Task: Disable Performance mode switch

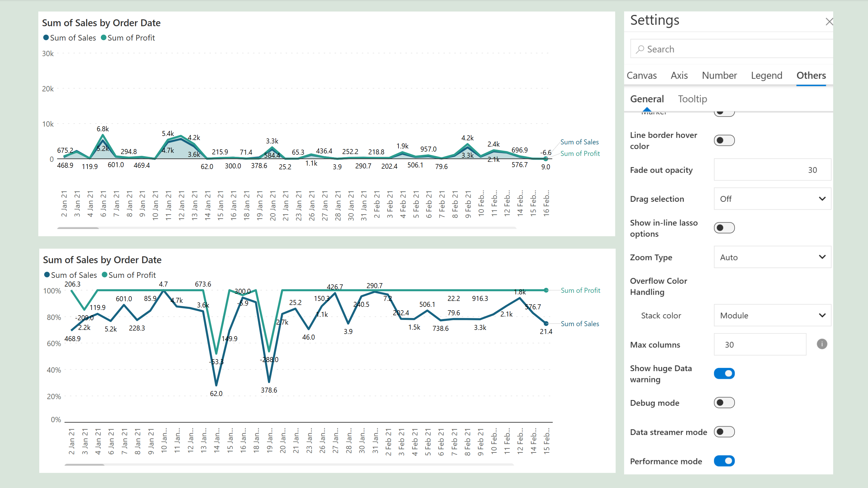Action: tap(724, 461)
